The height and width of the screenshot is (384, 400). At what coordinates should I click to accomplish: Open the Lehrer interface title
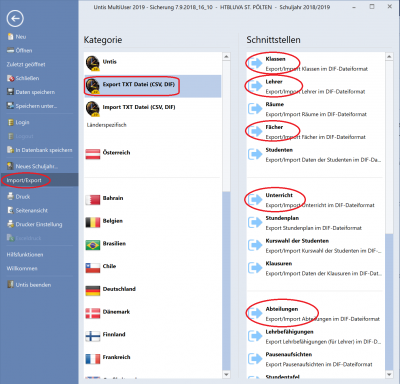click(274, 82)
